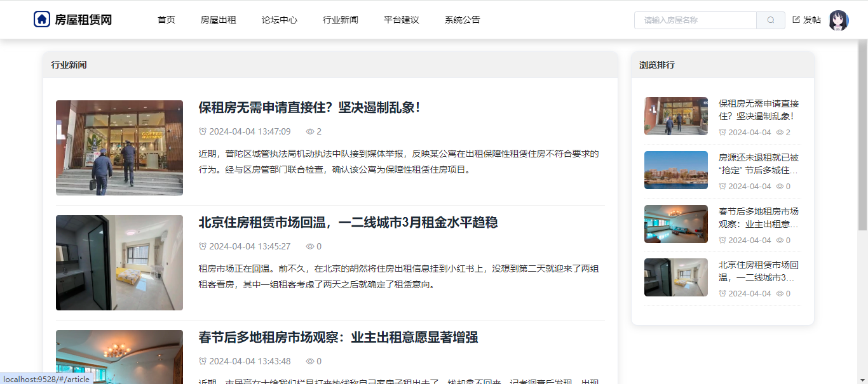Click clock icon next to 2024-04-04 13:43:48
Viewport: 868px width, 384px height.
point(203,361)
